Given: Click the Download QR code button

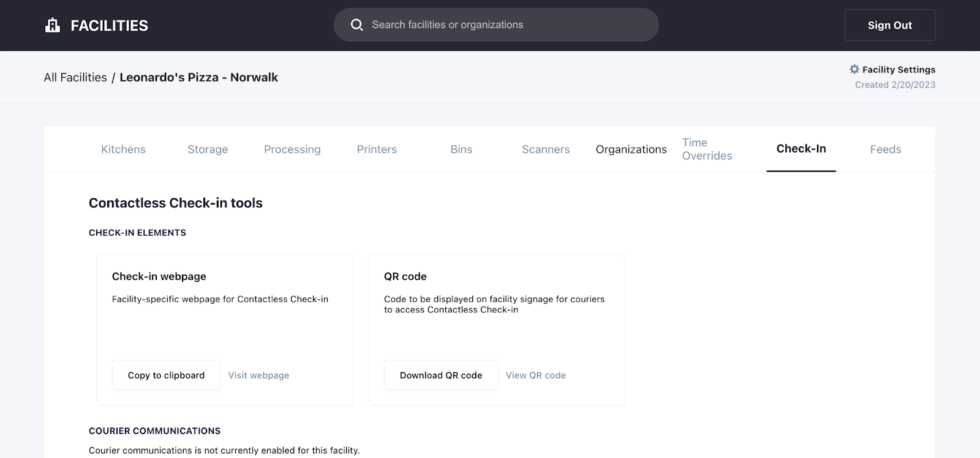Looking at the screenshot, I should pyautogui.click(x=440, y=375).
